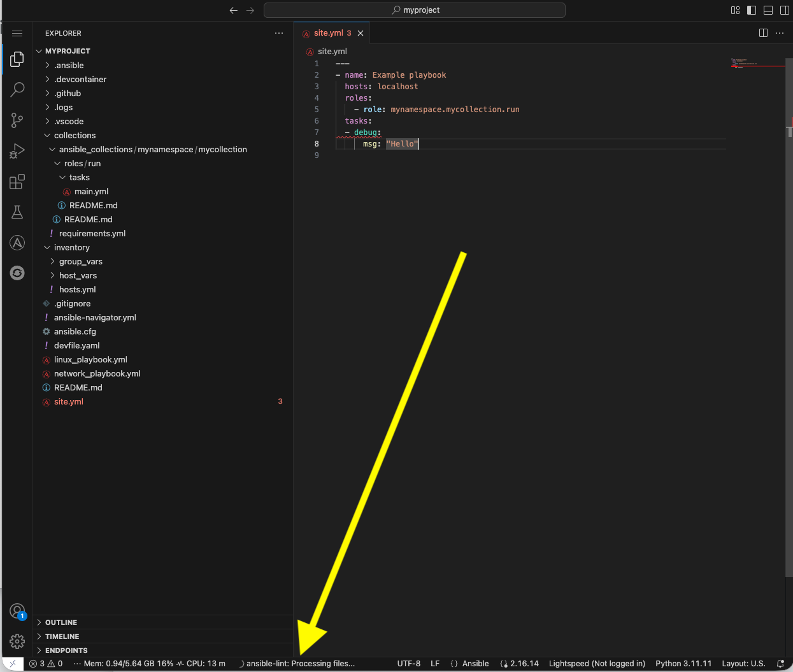This screenshot has height=672, width=793.
Task: Open notifications via the bell icon
Action: 780,663
